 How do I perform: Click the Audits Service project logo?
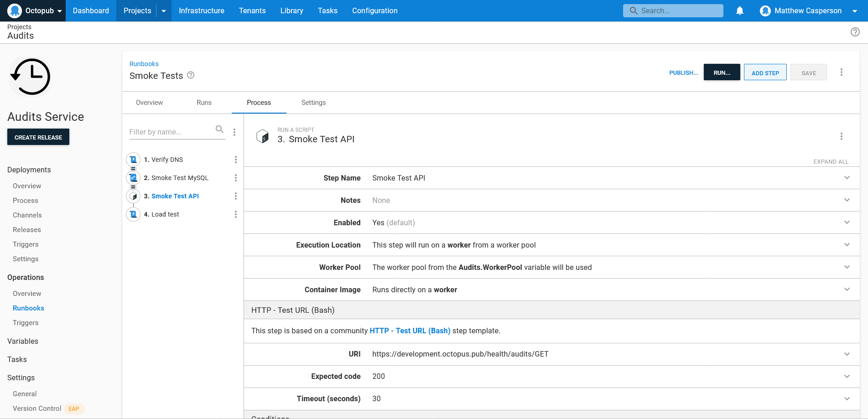click(x=31, y=77)
